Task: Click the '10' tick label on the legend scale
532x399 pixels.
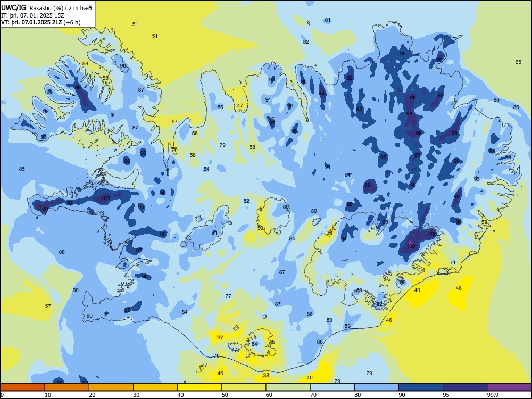Action: click(x=48, y=395)
